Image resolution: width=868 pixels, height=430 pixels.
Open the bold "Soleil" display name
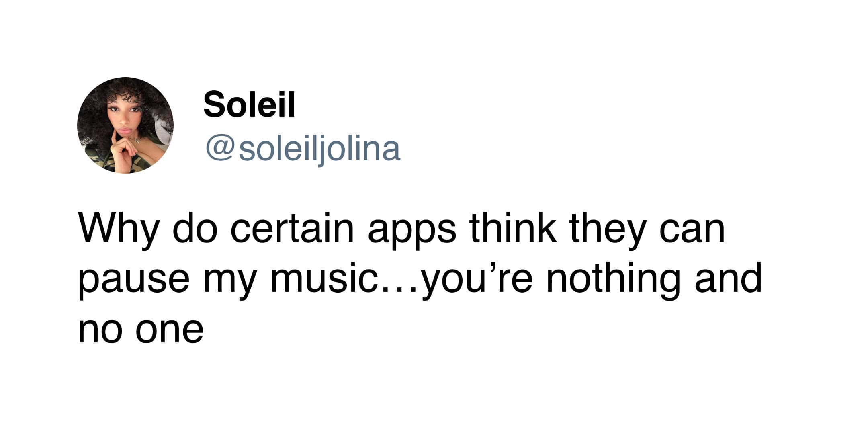click(249, 104)
